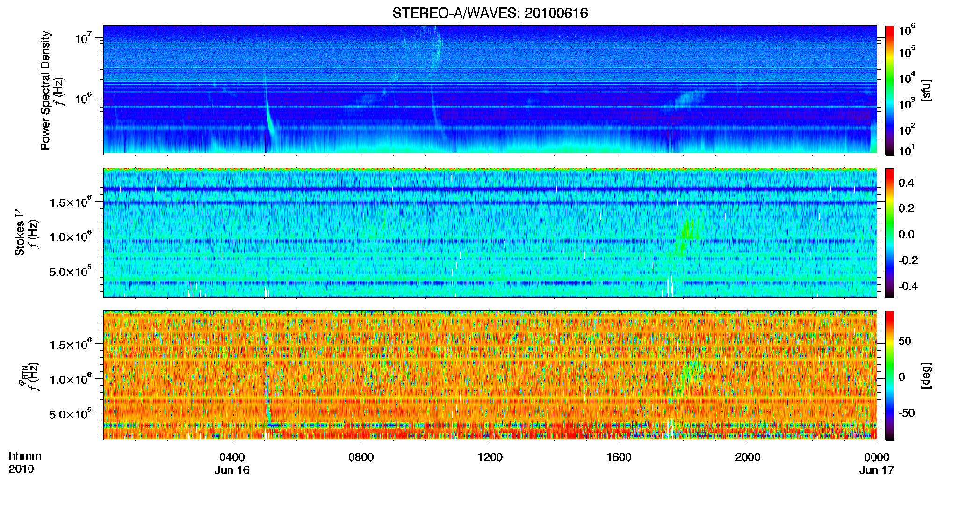Click the 0400 time tick label
Screen dimensions: 980x505
(x=232, y=457)
